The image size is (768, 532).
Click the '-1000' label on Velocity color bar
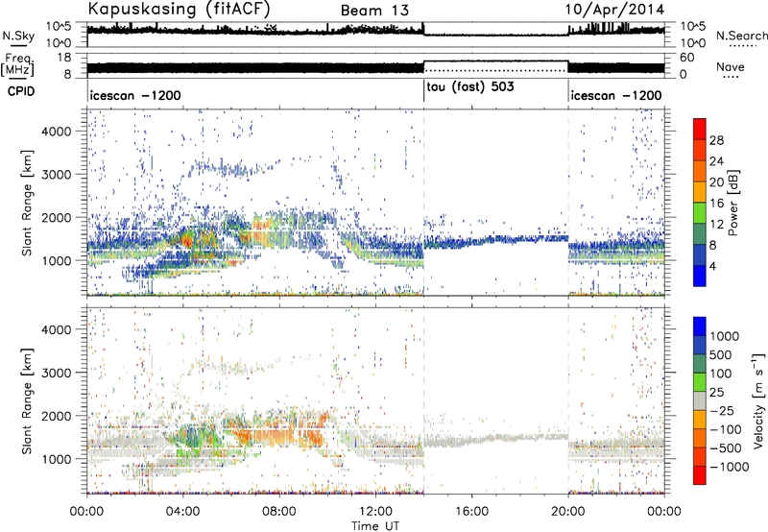[729, 467]
